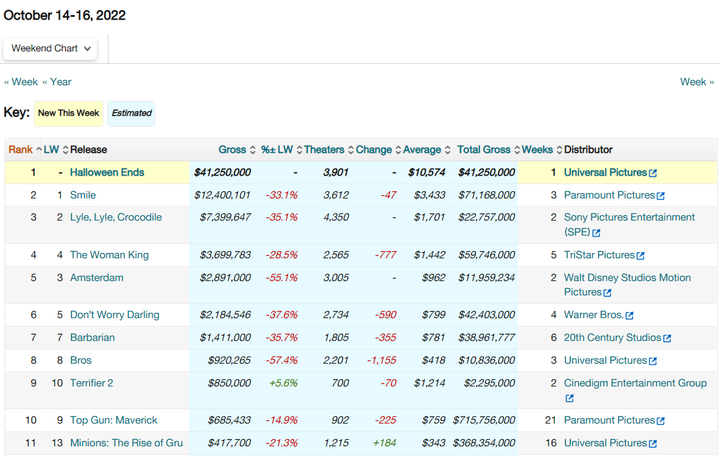The width and height of the screenshot is (720, 456).
Task: Go to next Week link on right
Action: (x=693, y=82)
